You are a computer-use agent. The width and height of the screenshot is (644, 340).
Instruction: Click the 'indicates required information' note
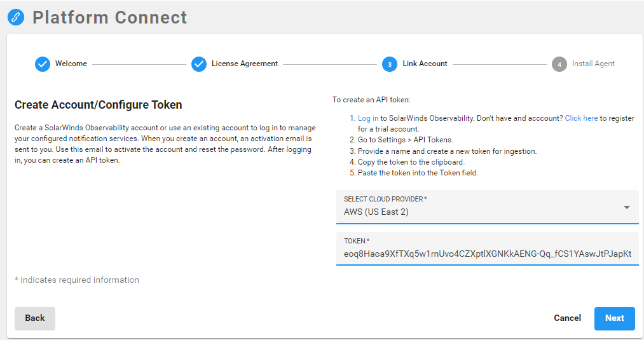77,280
